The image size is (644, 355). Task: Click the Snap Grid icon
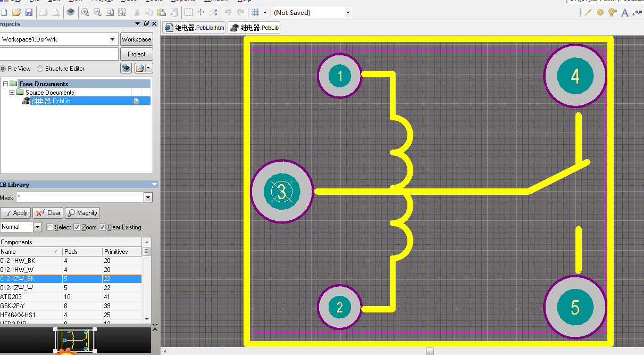point(255,12)
